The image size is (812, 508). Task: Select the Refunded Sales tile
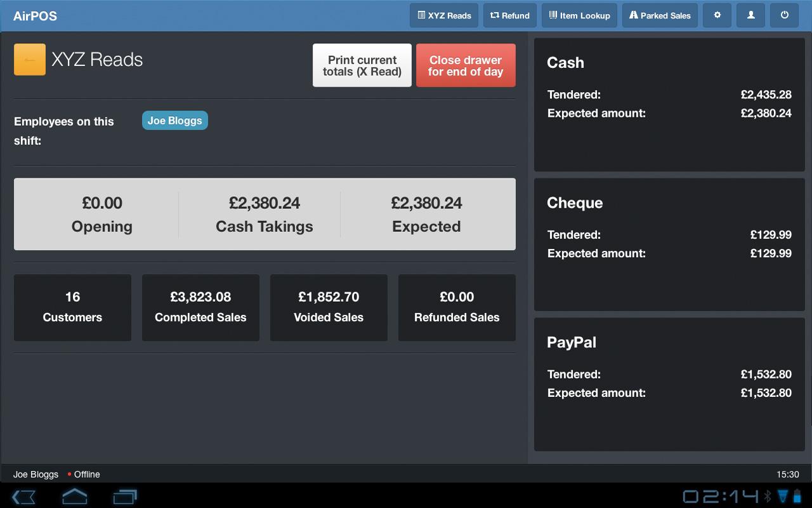point(457,307)
